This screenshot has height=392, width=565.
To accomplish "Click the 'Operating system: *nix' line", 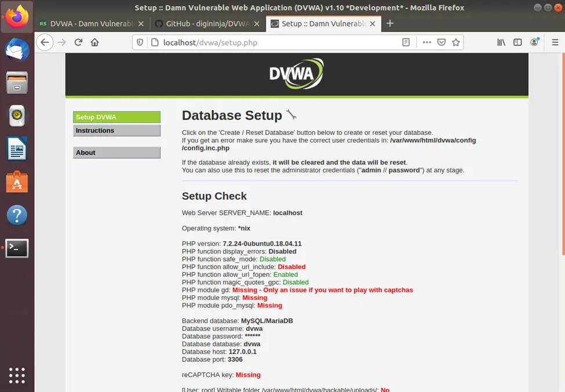I will click(216, 228).
